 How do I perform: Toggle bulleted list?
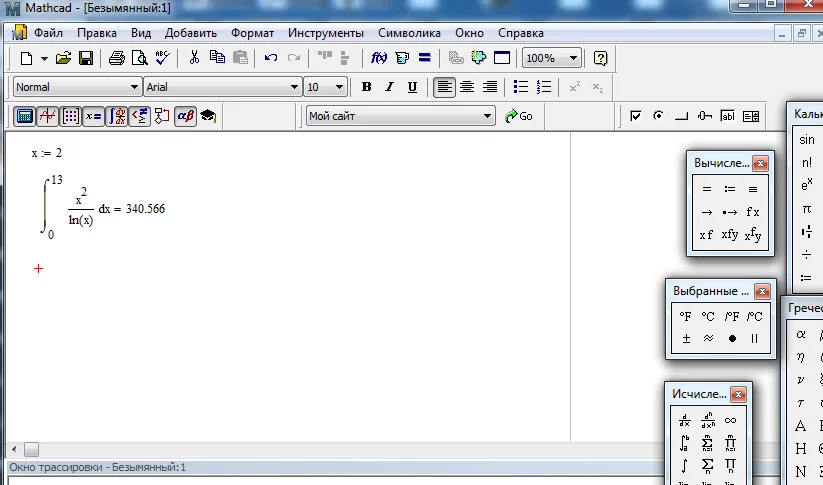[521, 87]
